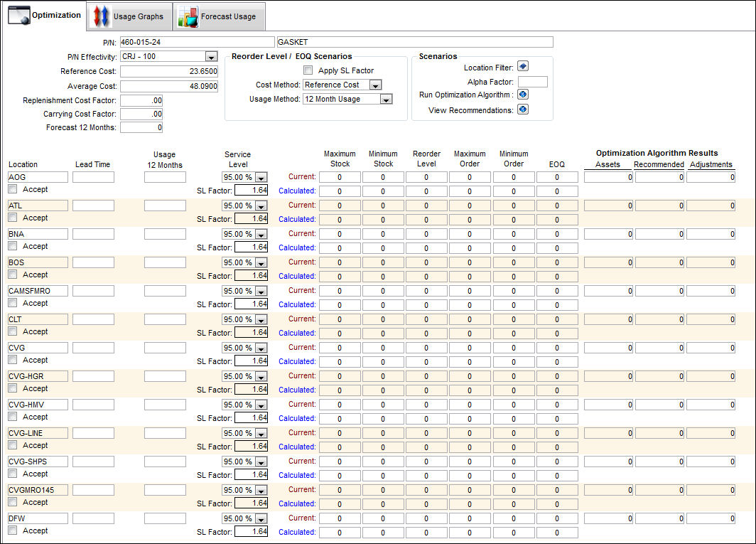
Task: Click the SL Factor field for AOG
Action: tap(252, 190)
